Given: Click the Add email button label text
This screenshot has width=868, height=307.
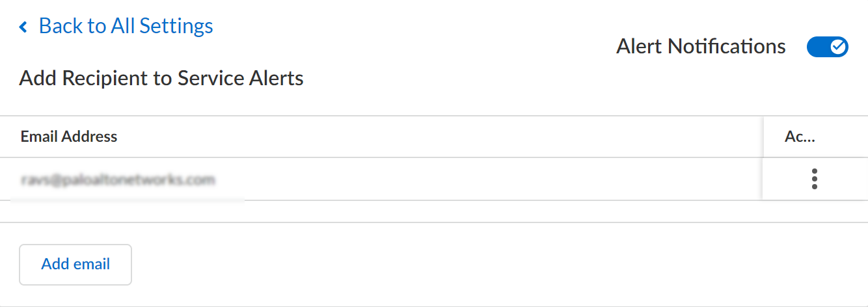Looking at the screenshot, I should point(75,264).
